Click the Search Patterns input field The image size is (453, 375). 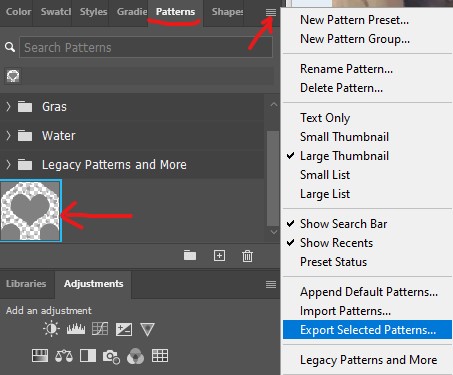146,47
